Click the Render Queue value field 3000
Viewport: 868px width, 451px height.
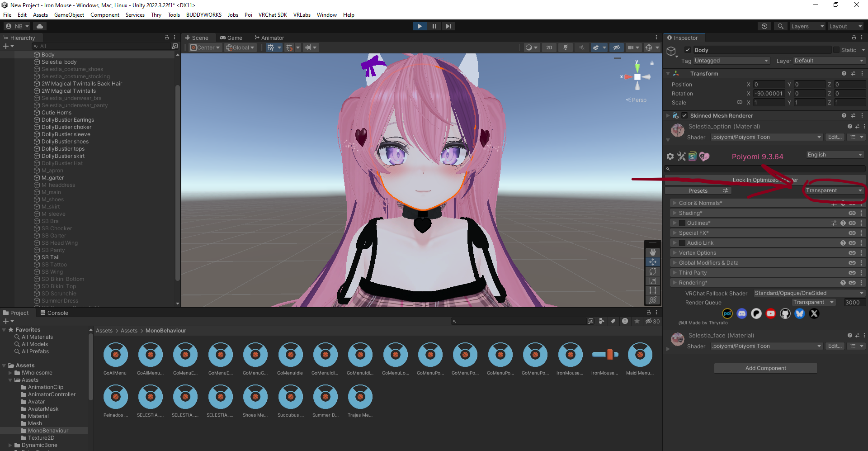(854, 303)
